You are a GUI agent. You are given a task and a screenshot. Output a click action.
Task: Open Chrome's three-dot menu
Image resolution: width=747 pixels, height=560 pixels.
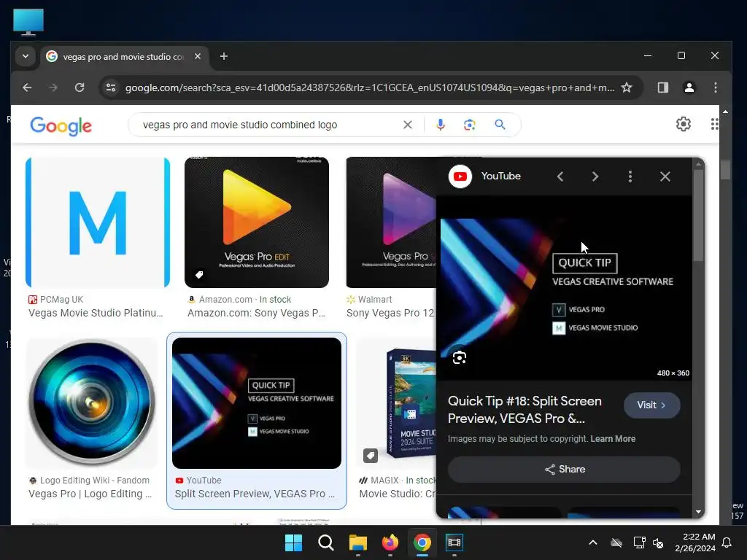[x=715, y=87]
